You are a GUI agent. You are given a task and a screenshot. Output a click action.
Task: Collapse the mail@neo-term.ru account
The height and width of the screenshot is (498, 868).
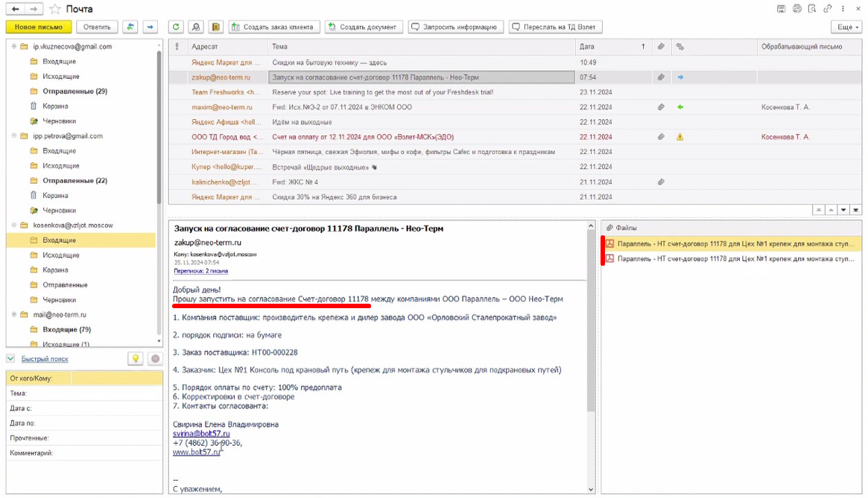(14, 314)
